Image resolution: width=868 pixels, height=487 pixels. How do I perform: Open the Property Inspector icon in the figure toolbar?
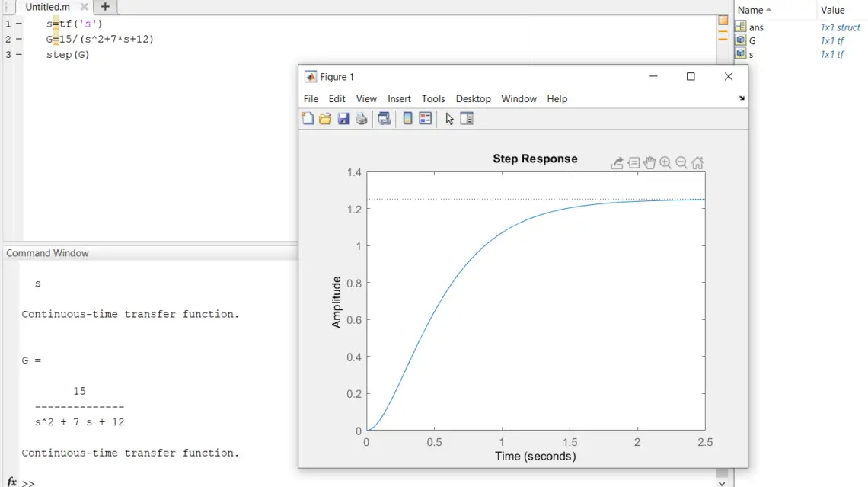pyautogui.click(x=467, y=118)
